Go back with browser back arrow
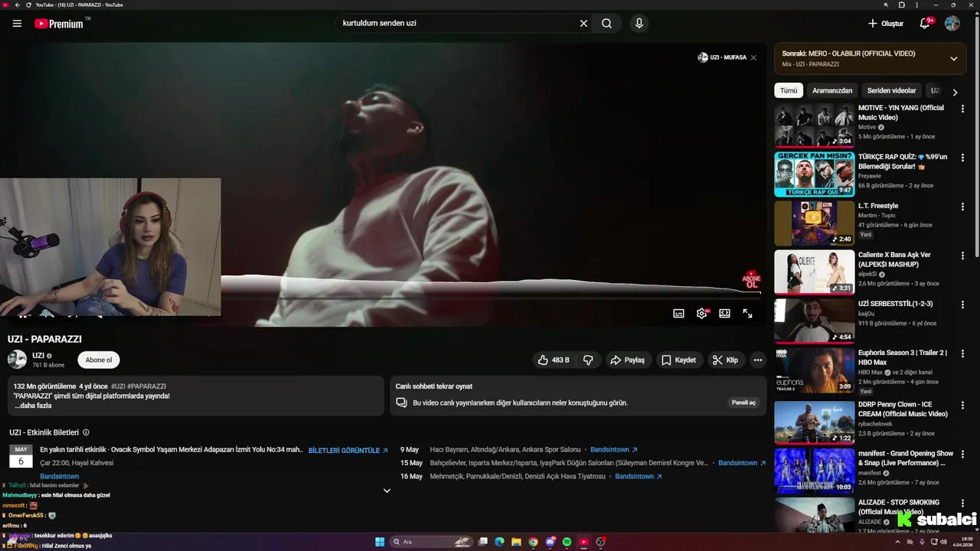Image resolution: width=980 pixels, height=551 pixels. tap(18, 5)
